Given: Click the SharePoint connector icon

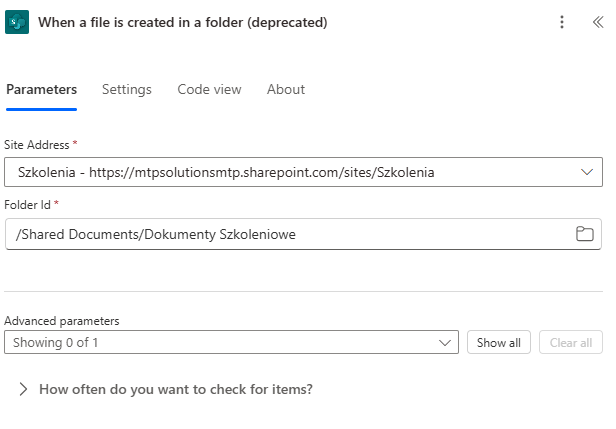Looking at the screenshot, I should [17, 22].
